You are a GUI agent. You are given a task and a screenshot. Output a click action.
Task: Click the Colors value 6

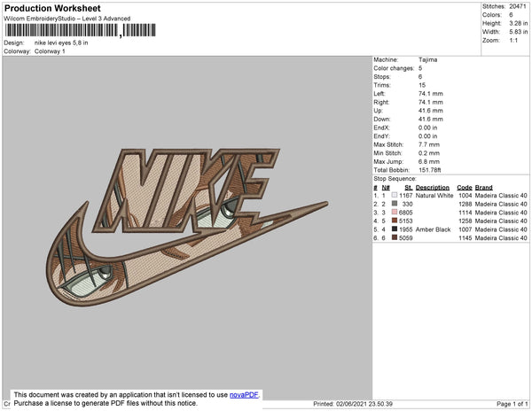click(x=511, y=15)
